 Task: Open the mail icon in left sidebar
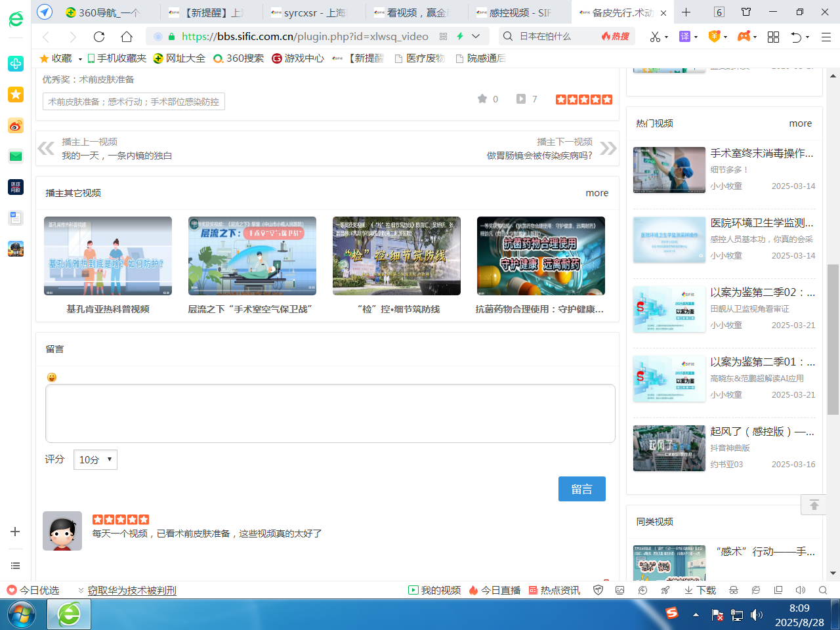(x=16, y=157)
